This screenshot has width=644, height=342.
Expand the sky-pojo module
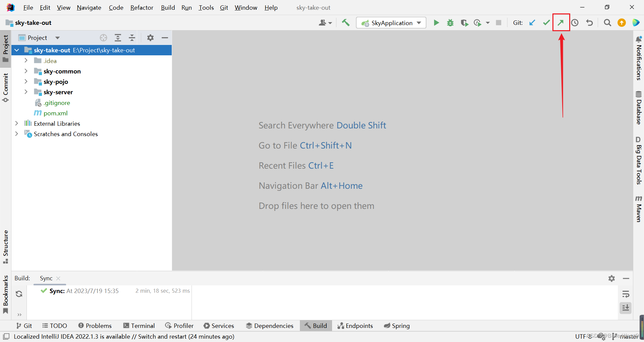pyautogui.click(x=26, y=81)
